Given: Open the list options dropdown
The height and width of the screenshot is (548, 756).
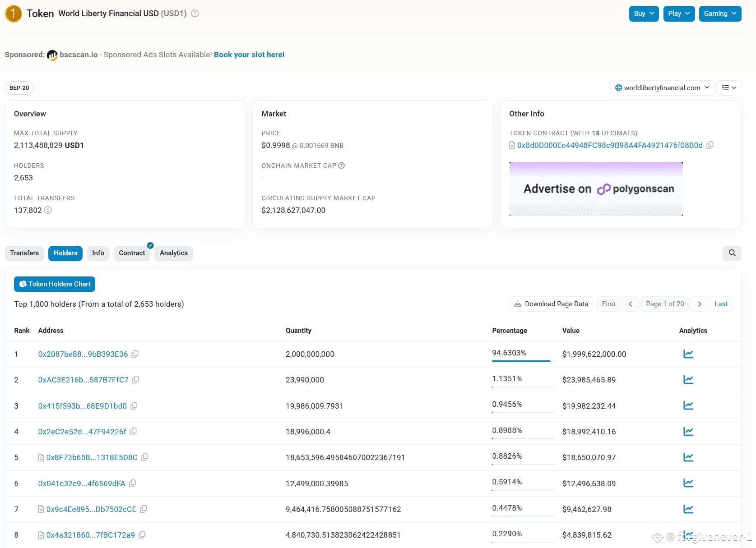Looking at the screenshot, I should [x=729, y=88].
